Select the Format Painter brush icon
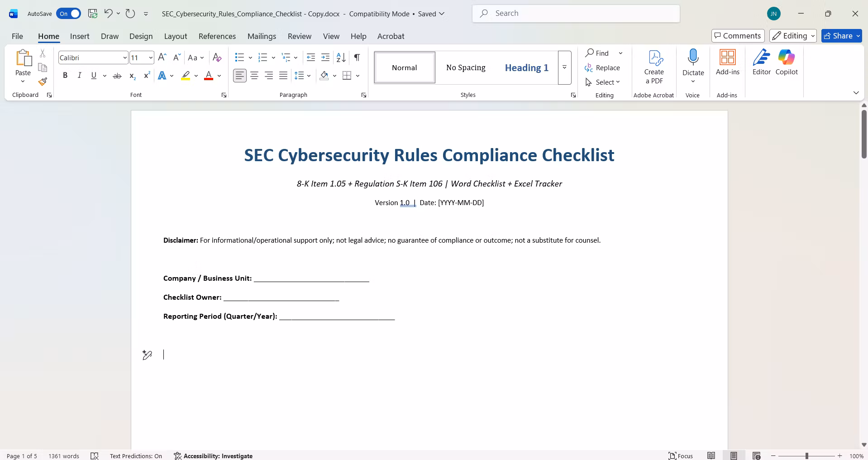Image resolution: width=868 pixels, height=460 pixels. coord(43,81)
